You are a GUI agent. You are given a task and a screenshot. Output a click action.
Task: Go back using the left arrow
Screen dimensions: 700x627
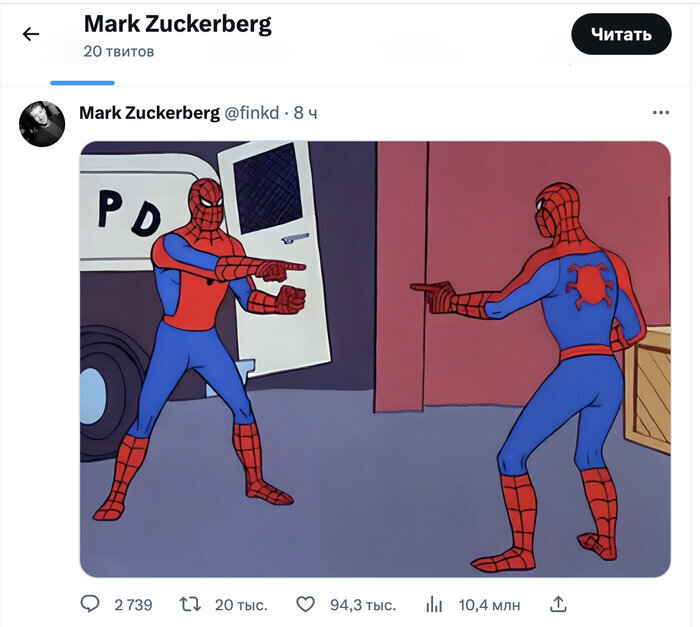tap(31, 34)
